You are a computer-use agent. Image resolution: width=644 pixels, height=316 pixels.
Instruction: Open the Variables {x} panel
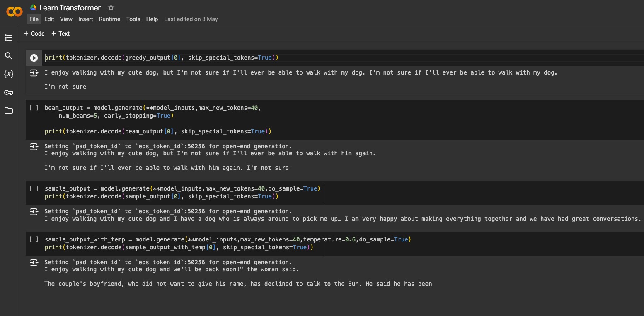pyautogui.click(x=9, y=74)
